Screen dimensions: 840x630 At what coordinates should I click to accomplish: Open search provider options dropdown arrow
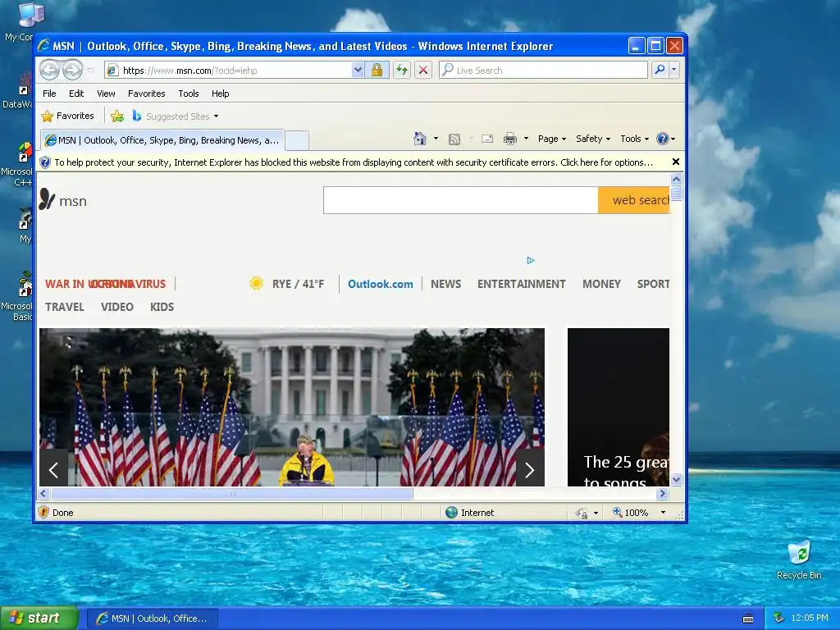[674, 70]
